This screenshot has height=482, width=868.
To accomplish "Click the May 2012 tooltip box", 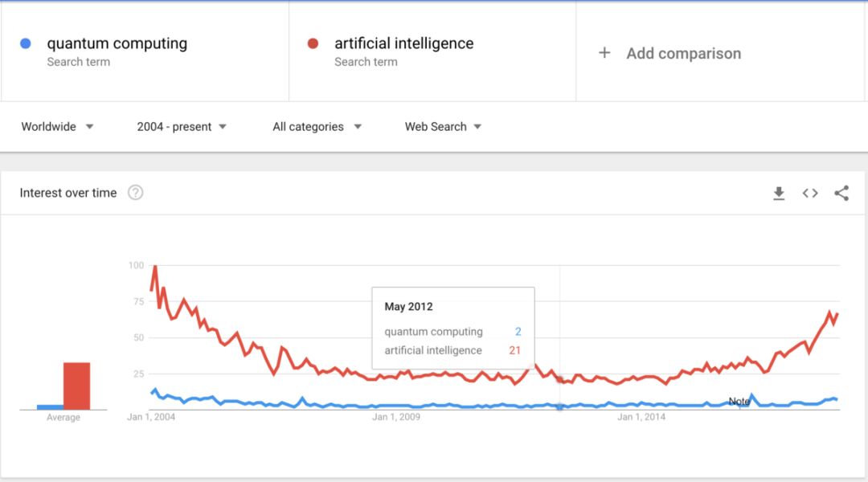I will click(x=452, y=329).
